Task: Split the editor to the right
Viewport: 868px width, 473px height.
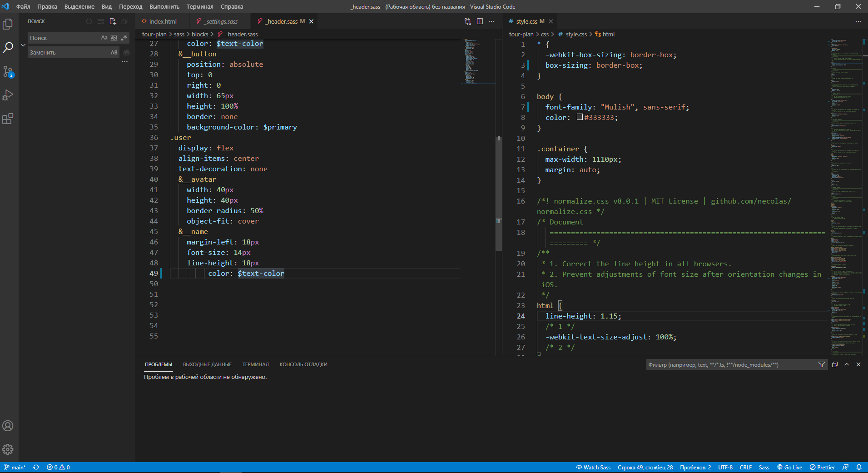Action: 480,21
